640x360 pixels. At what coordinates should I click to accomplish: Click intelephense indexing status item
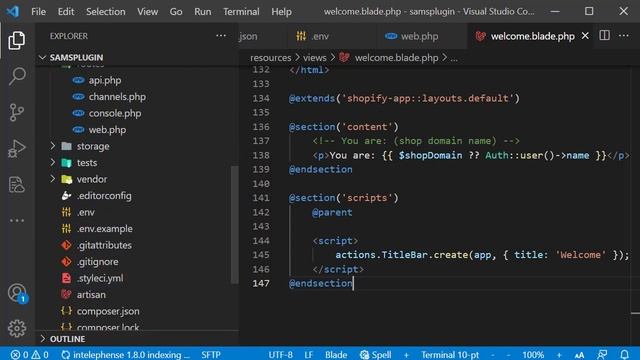(x=125, y=354)
